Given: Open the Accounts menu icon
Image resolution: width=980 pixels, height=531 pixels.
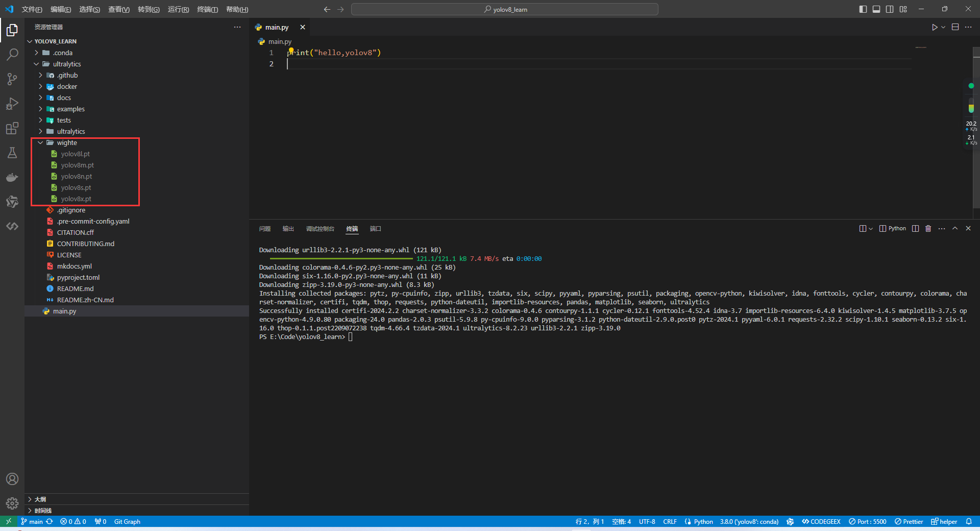Looking at the screenshot, I should 12,479.
